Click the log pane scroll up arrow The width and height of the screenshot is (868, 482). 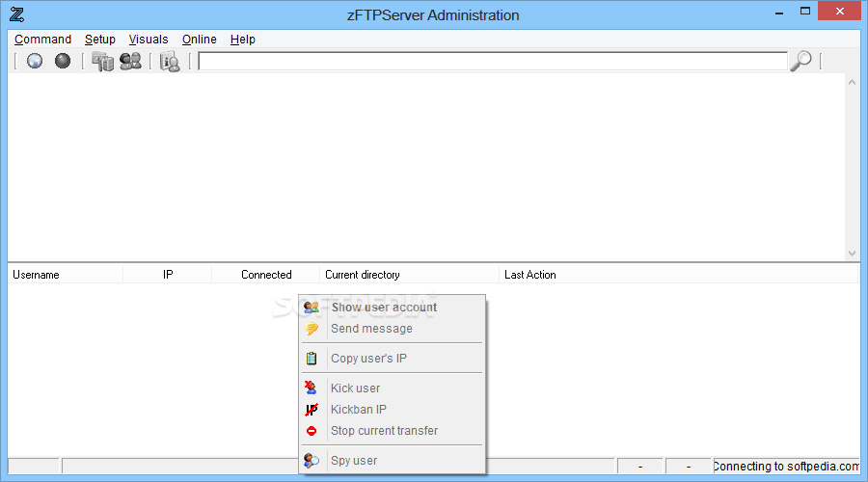point(852,82)
